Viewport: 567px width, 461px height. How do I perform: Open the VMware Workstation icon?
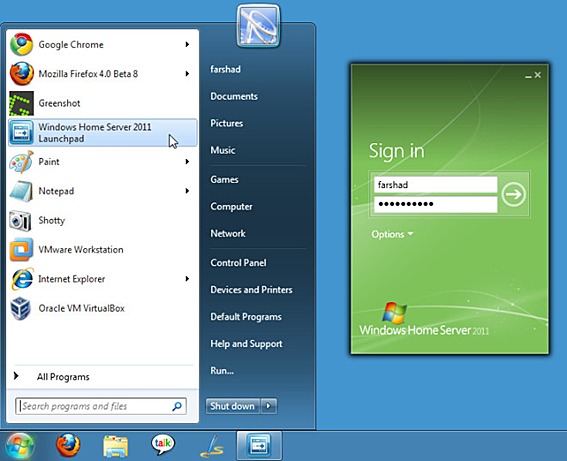(22, 250)
